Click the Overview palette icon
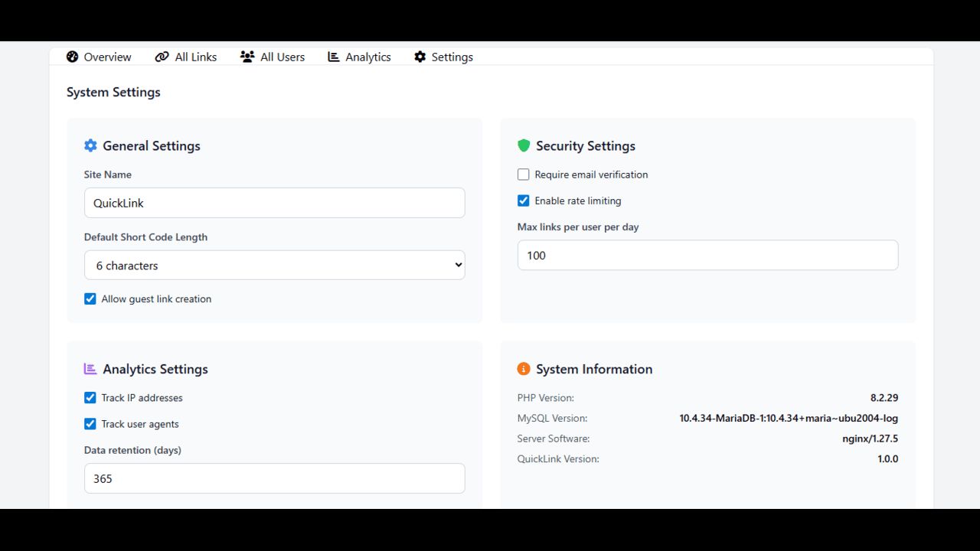 pyautogui.click(x=73, y=57)
